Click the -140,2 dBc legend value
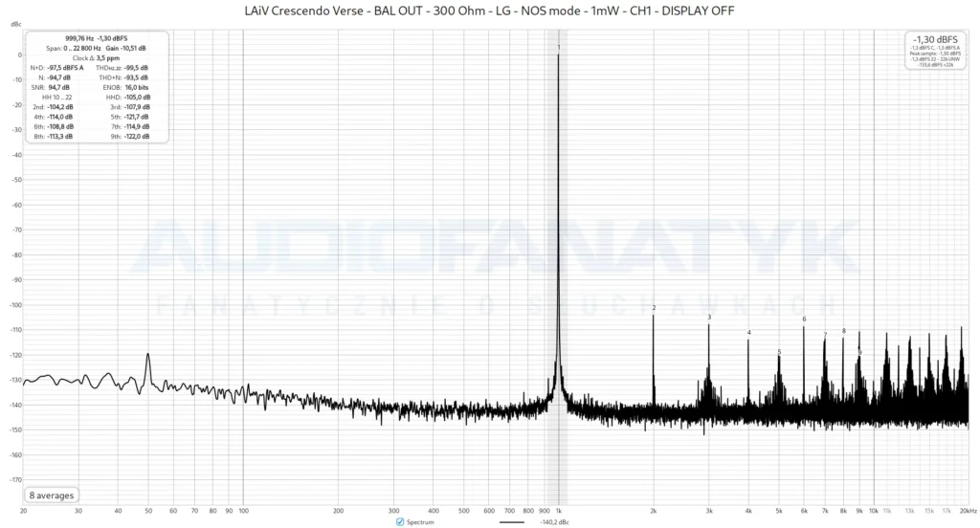980x528 pixels. pyautogui.click(x=554, y=521)
